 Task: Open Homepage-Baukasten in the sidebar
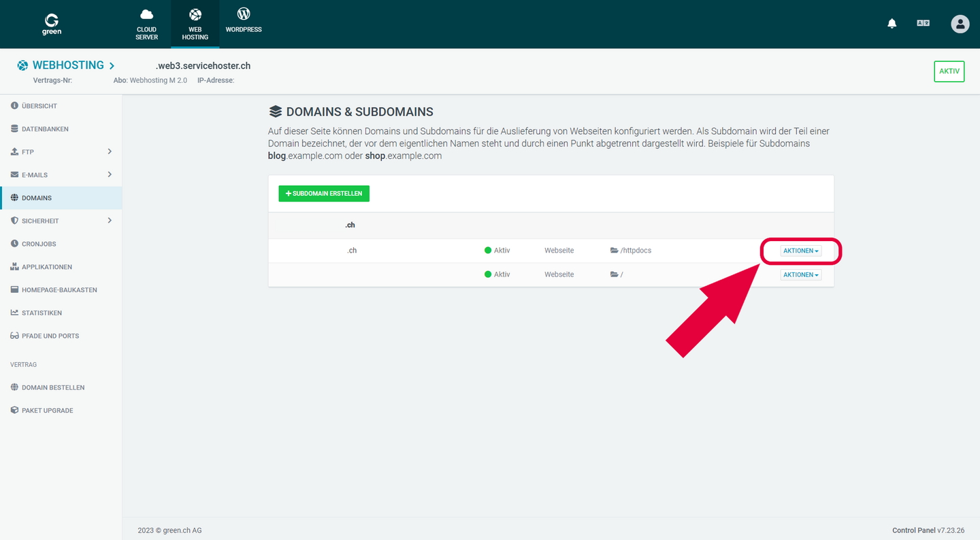tap(59, 290)
